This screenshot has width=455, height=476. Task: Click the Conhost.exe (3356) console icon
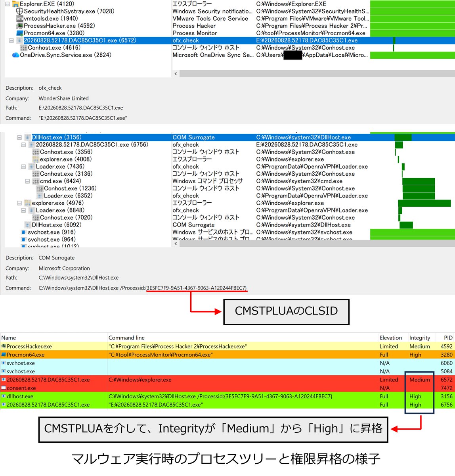(36, 152)
